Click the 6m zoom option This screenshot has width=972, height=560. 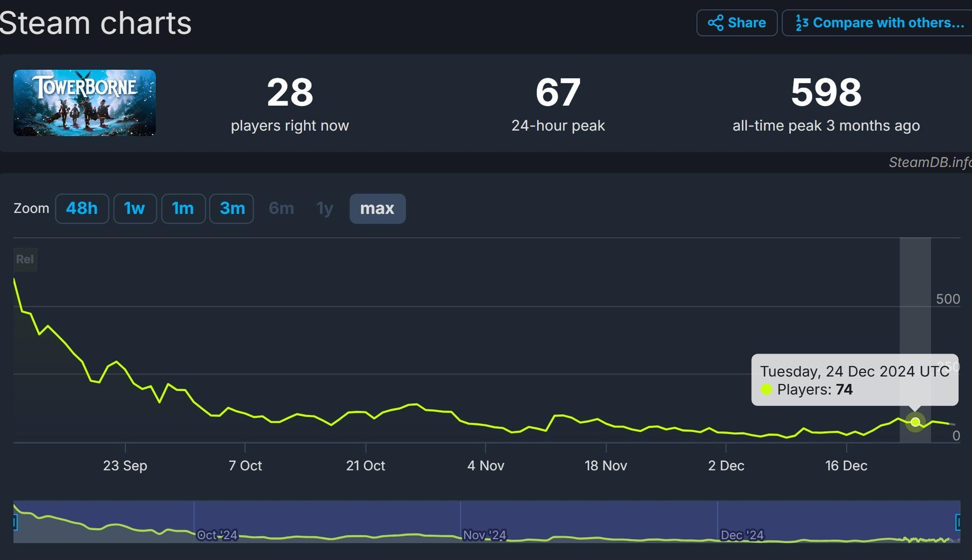(281, 208)
